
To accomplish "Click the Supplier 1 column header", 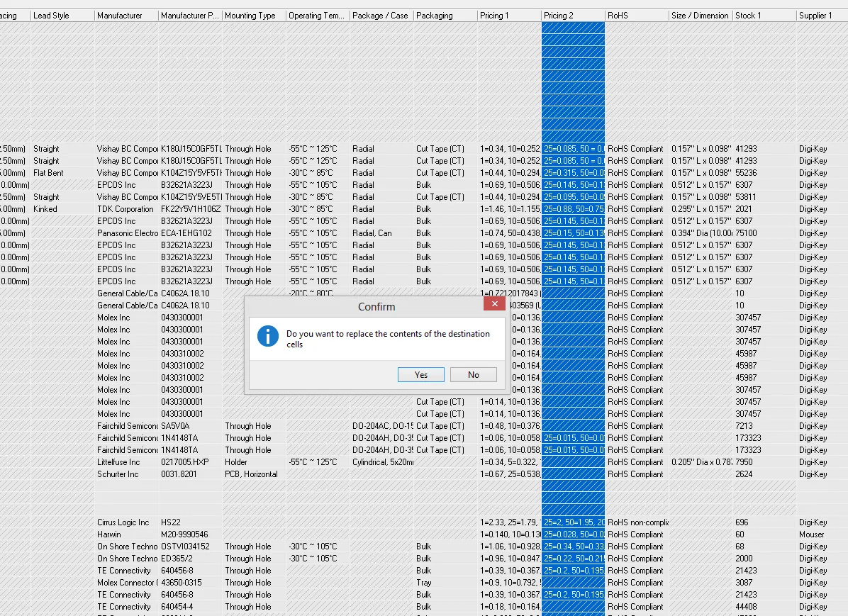I will (821, 16).
